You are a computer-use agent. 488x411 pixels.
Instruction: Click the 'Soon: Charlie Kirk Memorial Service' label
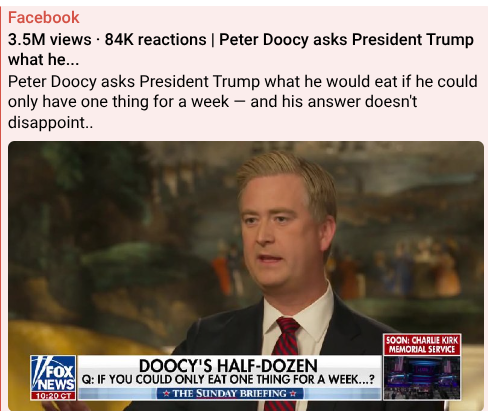tap(422, 345)
